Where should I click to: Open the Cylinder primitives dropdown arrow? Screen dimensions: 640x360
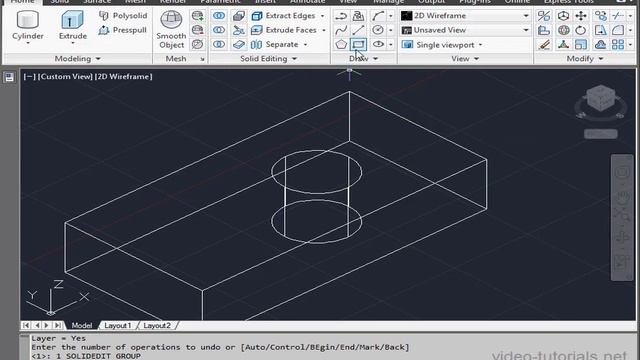click(x=27, y=43)
